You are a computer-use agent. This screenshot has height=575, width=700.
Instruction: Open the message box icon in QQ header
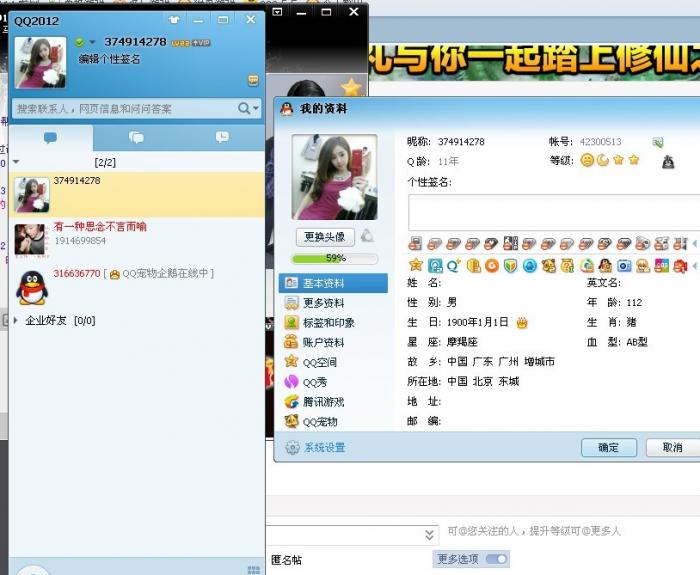click(x=253, y=80)
